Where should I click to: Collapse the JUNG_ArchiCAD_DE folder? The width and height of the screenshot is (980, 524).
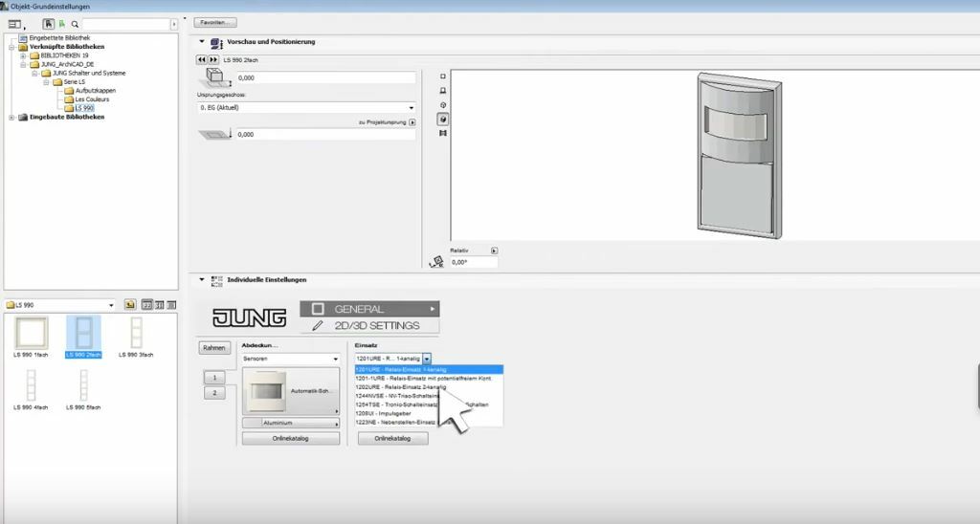pos(23,64)
